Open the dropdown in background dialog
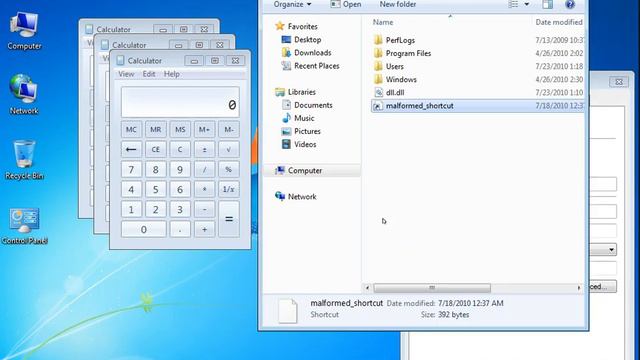 (611, 249)
